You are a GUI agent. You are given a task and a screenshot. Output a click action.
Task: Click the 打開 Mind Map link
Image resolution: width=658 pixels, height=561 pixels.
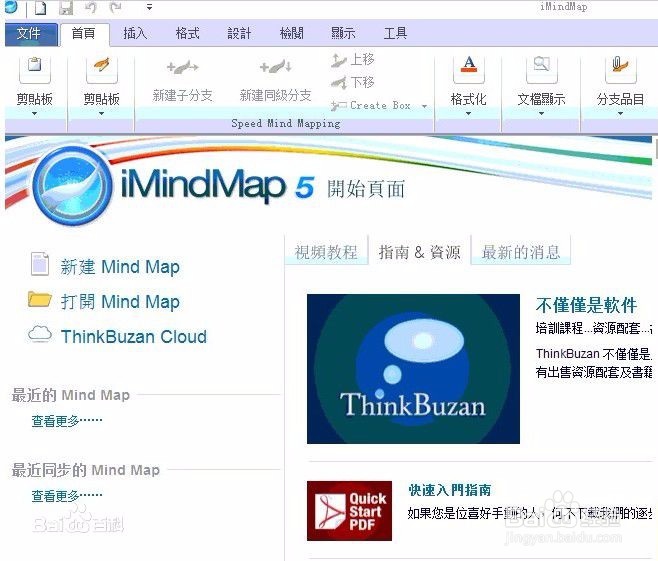120,302
